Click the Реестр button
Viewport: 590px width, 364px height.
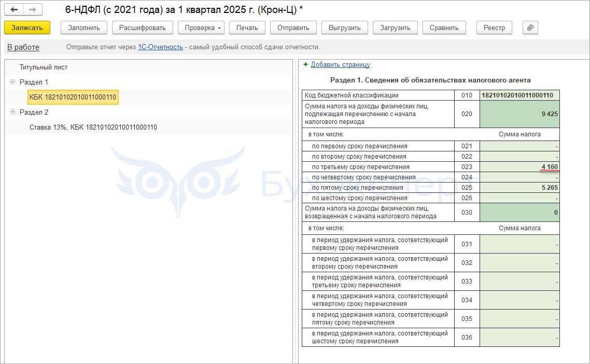pyautogui.click(x=494, y=27)
